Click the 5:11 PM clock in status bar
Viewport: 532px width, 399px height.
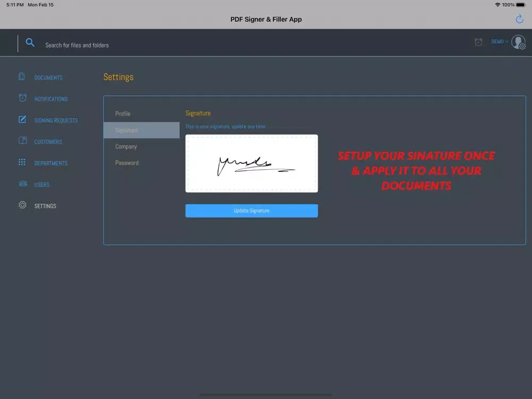click(15, 5)
